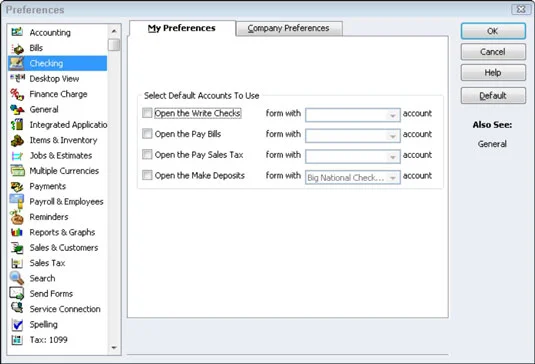Click the Payments icon
Image resolution: width=535 pixels, height=364 pixels.
[x=17, y=186]
